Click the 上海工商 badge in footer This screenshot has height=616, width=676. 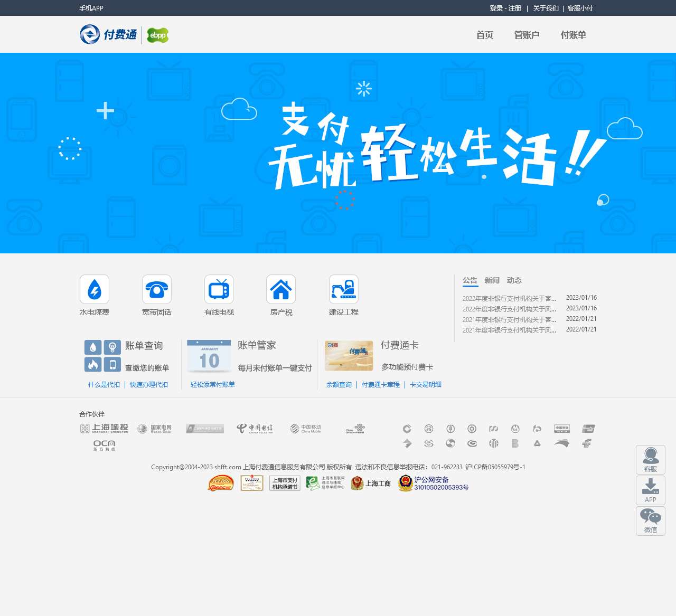coord(371,483)
